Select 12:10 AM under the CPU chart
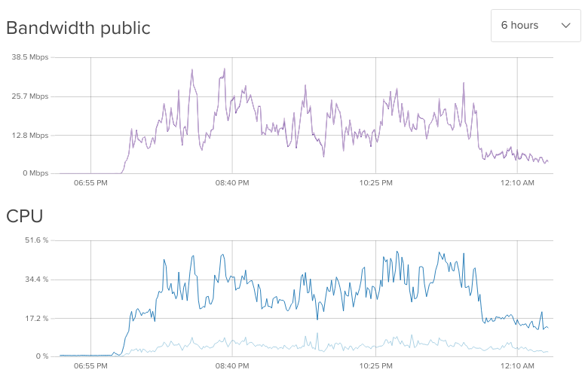This screenshot has height=385, width=588. tap(517, 365)
